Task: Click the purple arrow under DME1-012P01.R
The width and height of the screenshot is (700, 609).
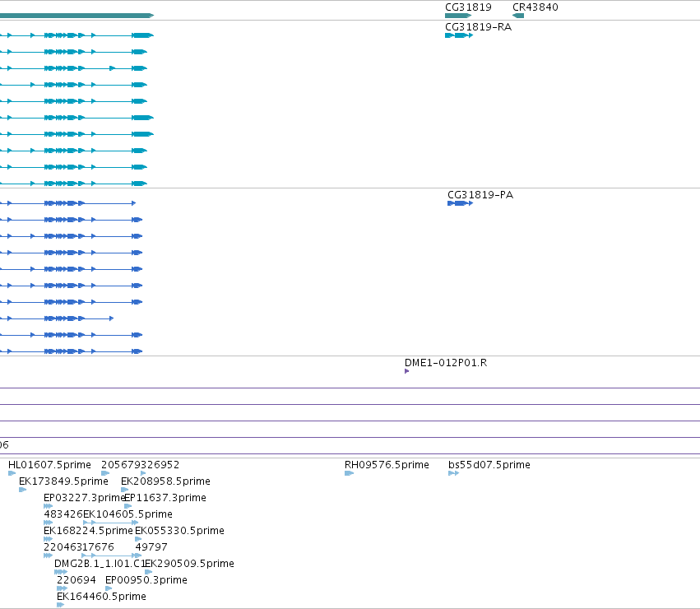Action: (406, 371)
